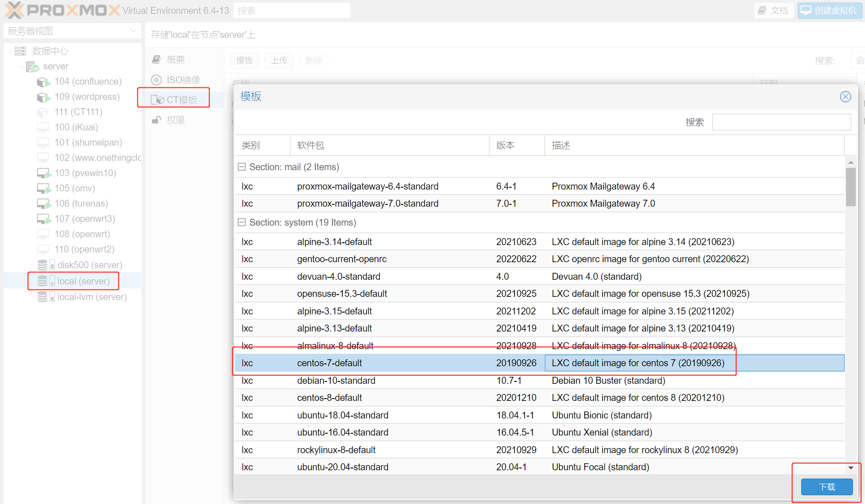Viewport: 865px width, 504px height.
Task: Click disk500 storage icon
Action: point(46,265)
